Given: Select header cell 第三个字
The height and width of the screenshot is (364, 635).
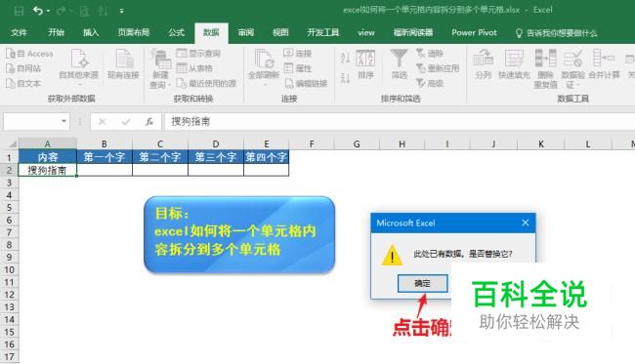Looking at the screenshot, I should click(216, 157).
